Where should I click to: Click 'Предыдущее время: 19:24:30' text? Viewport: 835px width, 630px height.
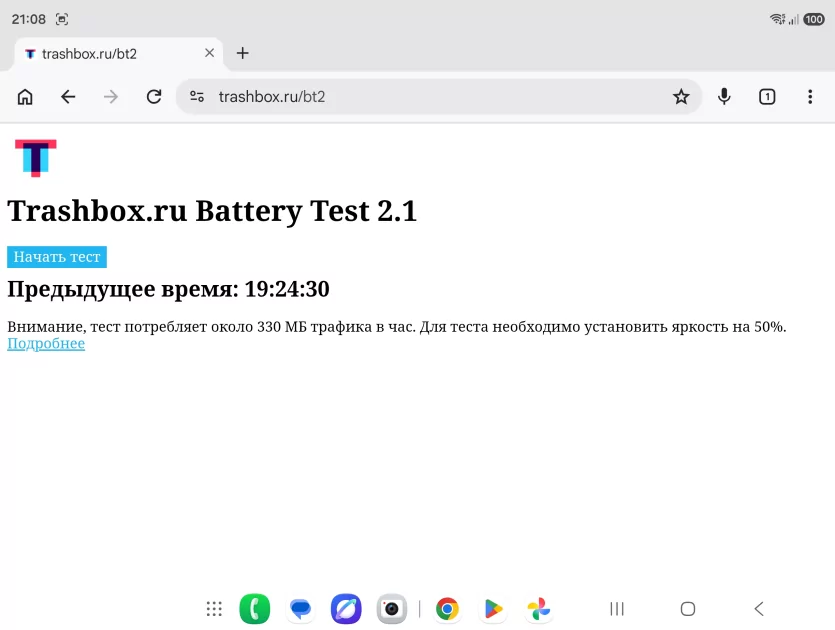(x=168, y=289)
